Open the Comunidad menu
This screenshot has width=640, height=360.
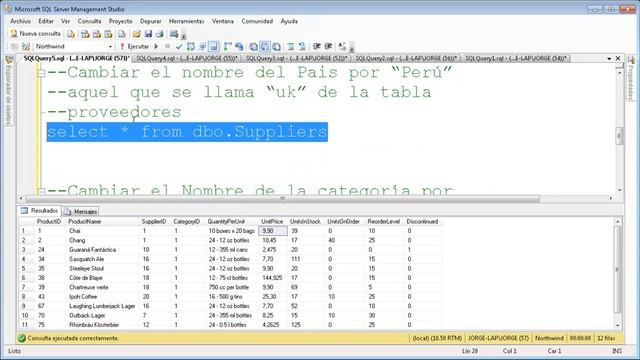pos(257,21)
